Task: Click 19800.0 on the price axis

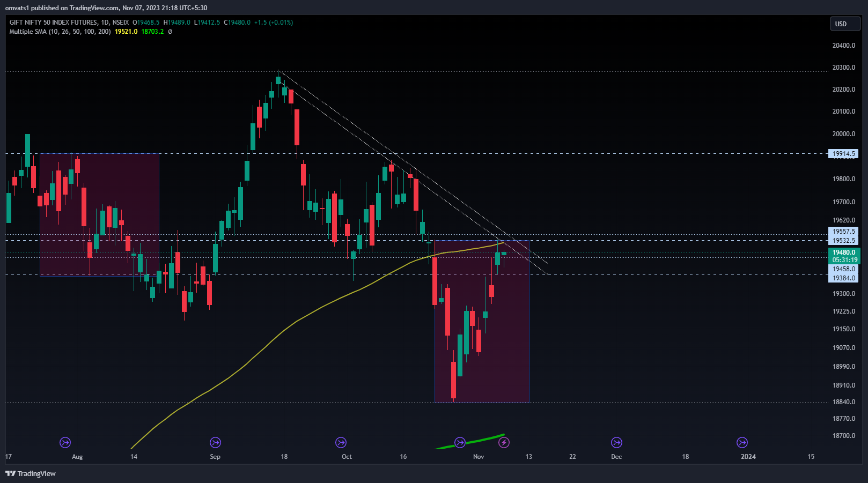Action: [x=844, y=179]
